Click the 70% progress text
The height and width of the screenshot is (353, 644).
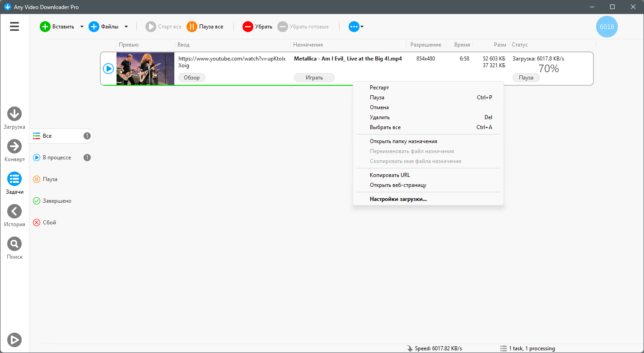click(x=548, y=69)
